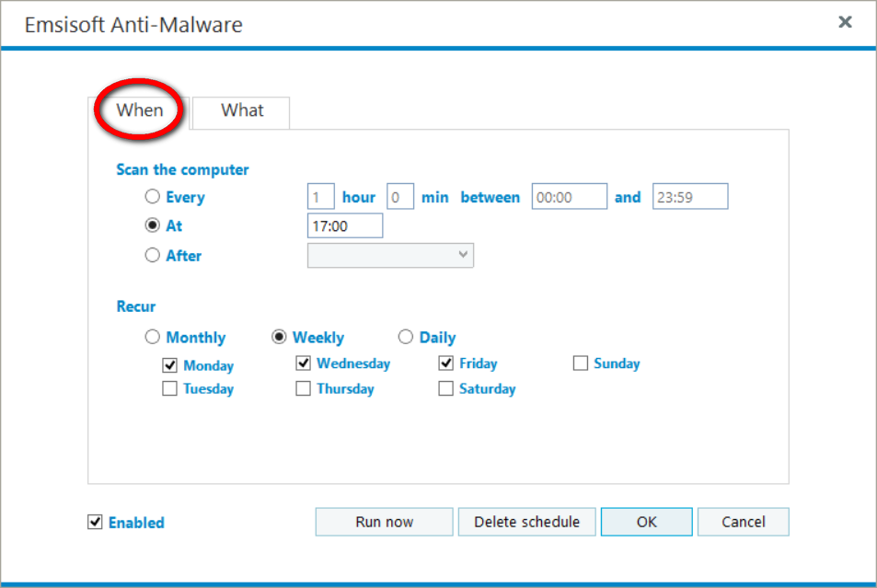Click the 17:00 scan time field
Viewport: 877px width, 588px height.
pos(345,225)
